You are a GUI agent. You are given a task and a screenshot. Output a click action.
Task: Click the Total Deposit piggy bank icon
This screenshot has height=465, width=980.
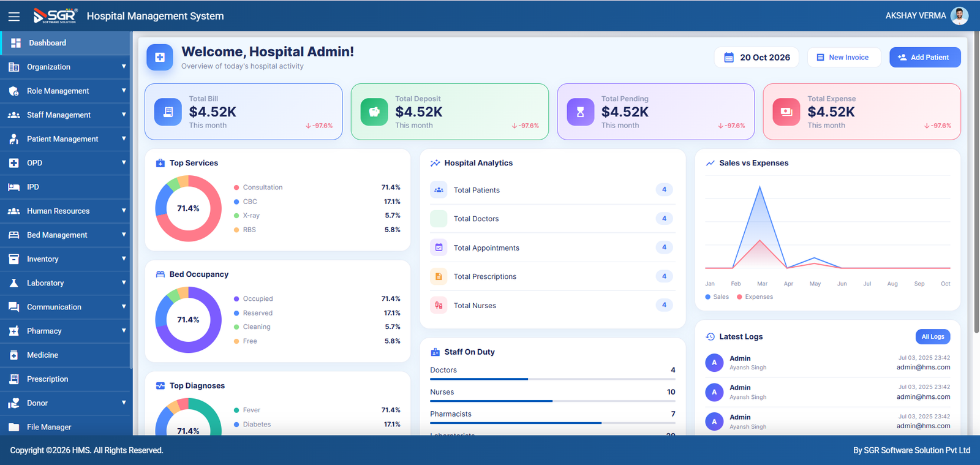[x=374, y=112]
